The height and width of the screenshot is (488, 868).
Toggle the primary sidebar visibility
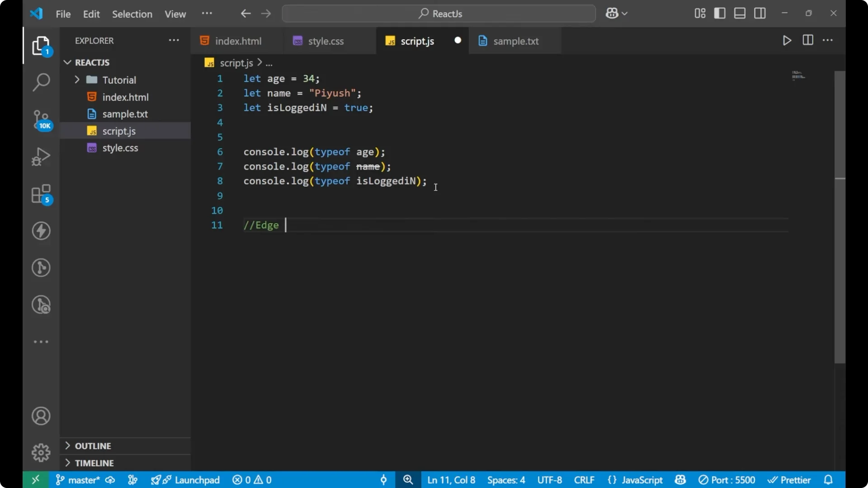tap(720, 13)
